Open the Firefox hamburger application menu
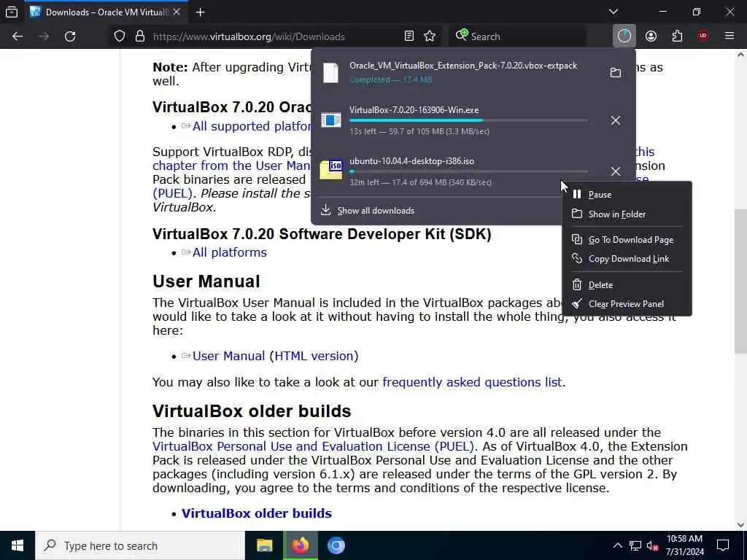Screen dimensions: 747x560 pyautogui.click(x=729, y=36)
